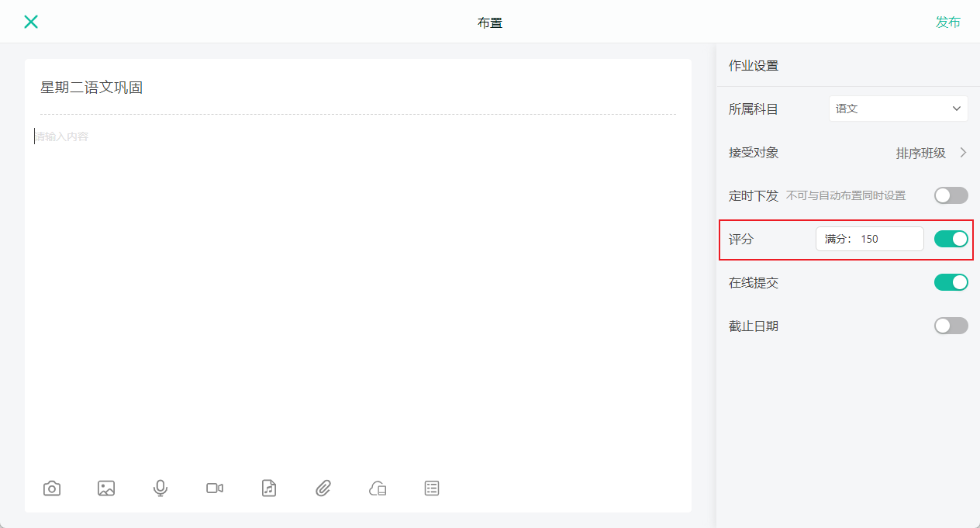
Task: Add a video using the camcorder icon
Action: pyautogui.click(x=215, y=488)
